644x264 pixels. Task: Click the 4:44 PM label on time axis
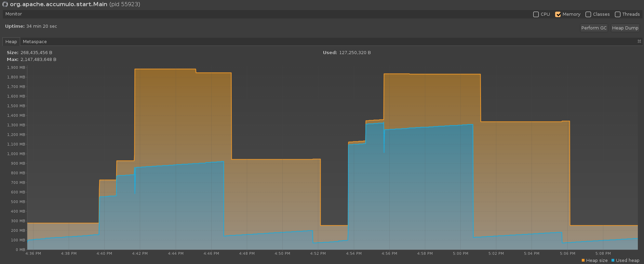(x=176, y=254)
